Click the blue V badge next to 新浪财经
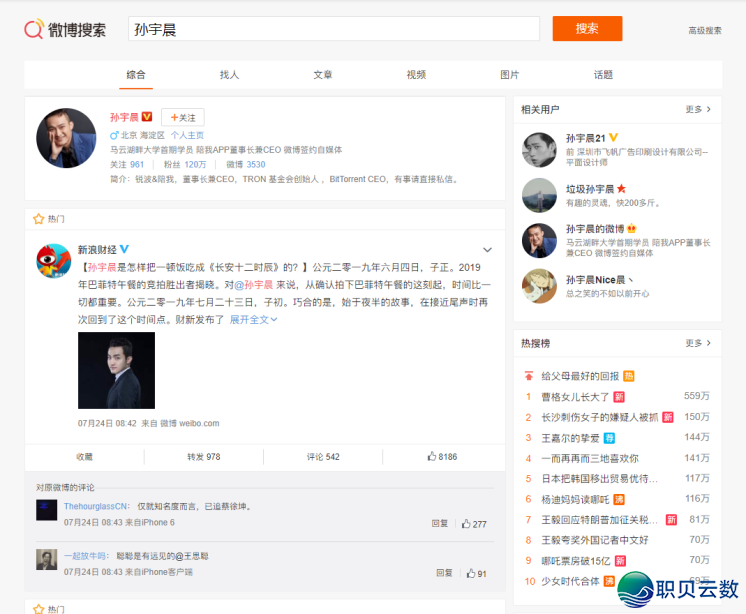 point(124,249)
